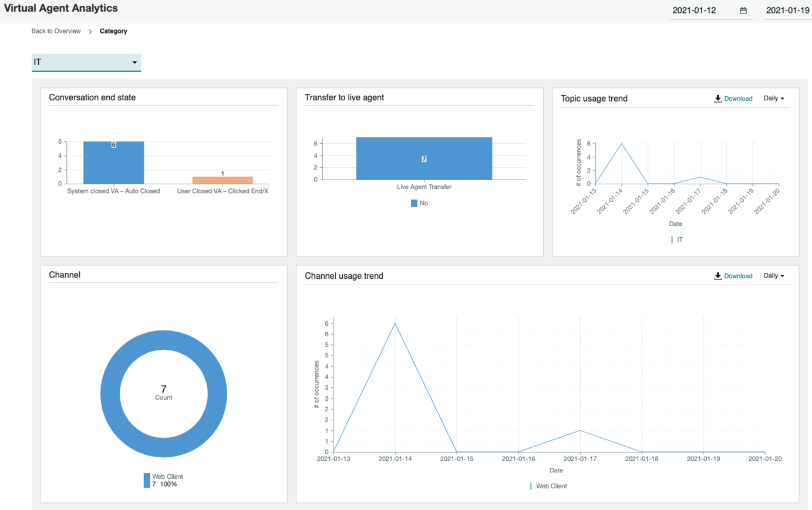Click the Channel panel title
Screen dimensions: 812x510
65,275
